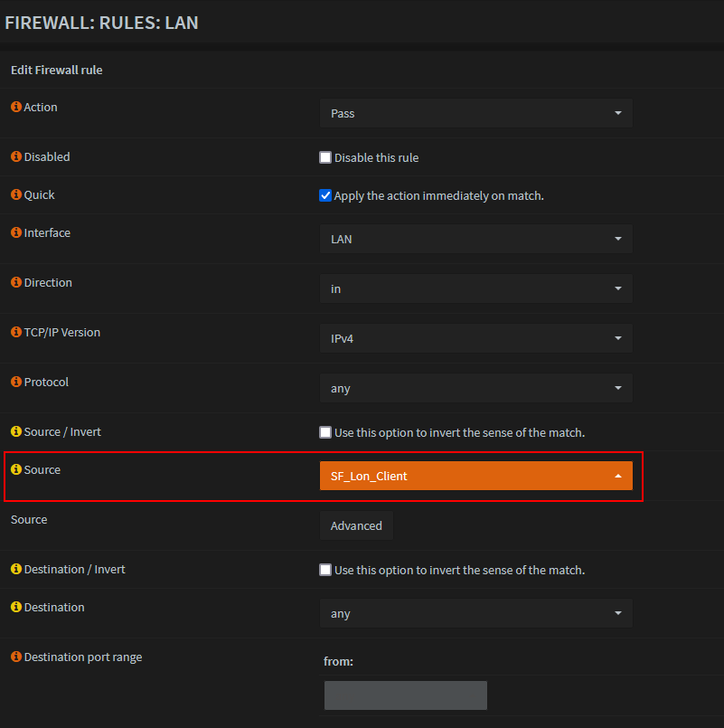This screenshot has height=728, width=724.
Task: Click the Destination port range info icon
Action: 15,657
